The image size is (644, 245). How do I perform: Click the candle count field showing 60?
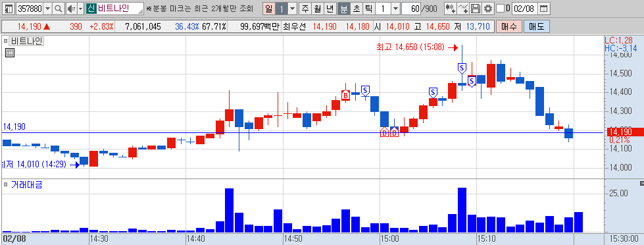(x=411, y=8)
